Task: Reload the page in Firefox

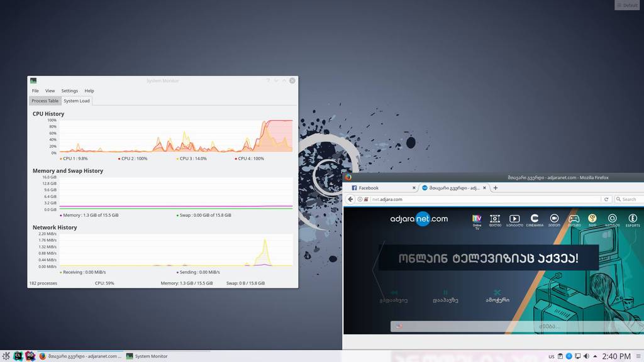Action: 606,199
